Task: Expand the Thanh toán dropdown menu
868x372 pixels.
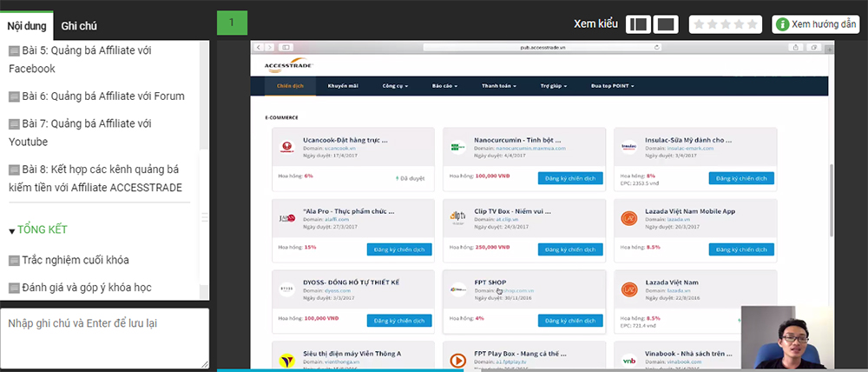Action: 499,86
